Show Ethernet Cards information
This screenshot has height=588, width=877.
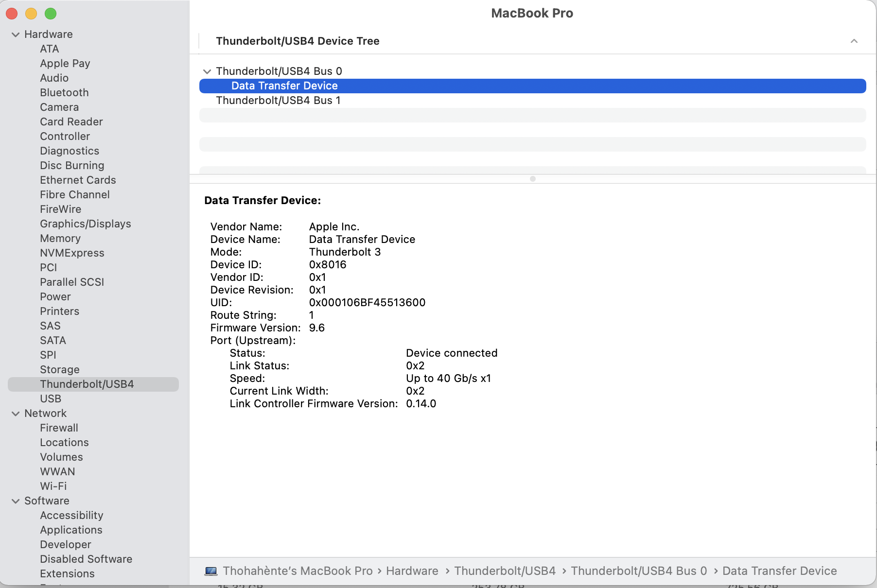tap(78, 180)
